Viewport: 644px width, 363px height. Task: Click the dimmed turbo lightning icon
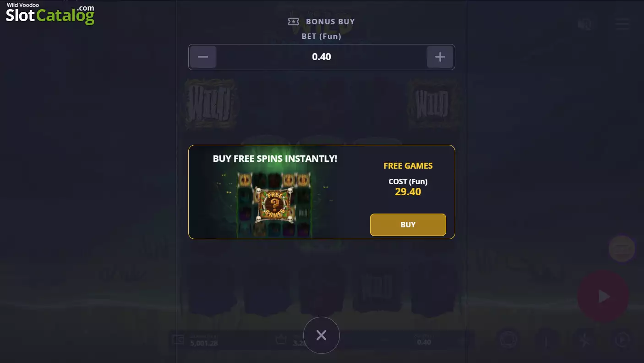584,340
